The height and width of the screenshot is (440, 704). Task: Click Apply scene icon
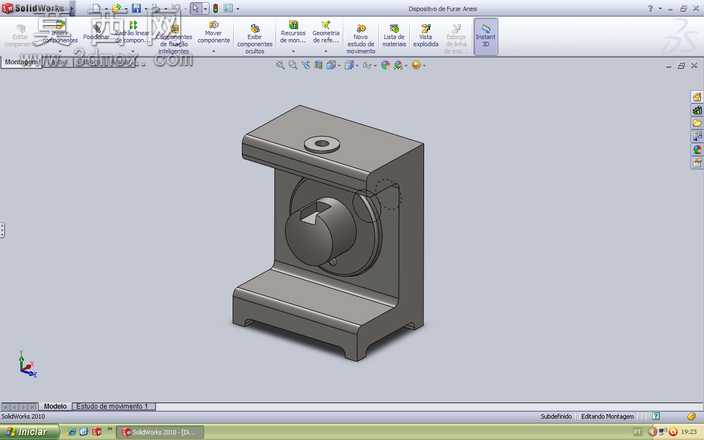coord(398,66)
